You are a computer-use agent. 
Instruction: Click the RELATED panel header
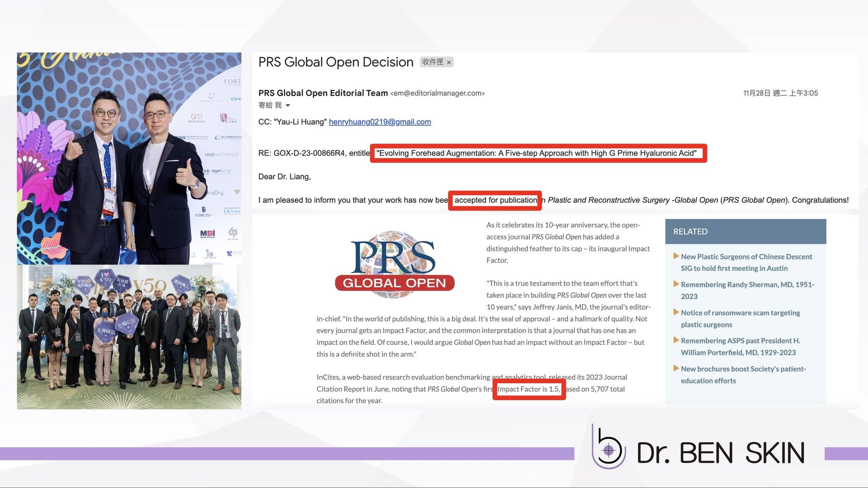tap(746, 231)
